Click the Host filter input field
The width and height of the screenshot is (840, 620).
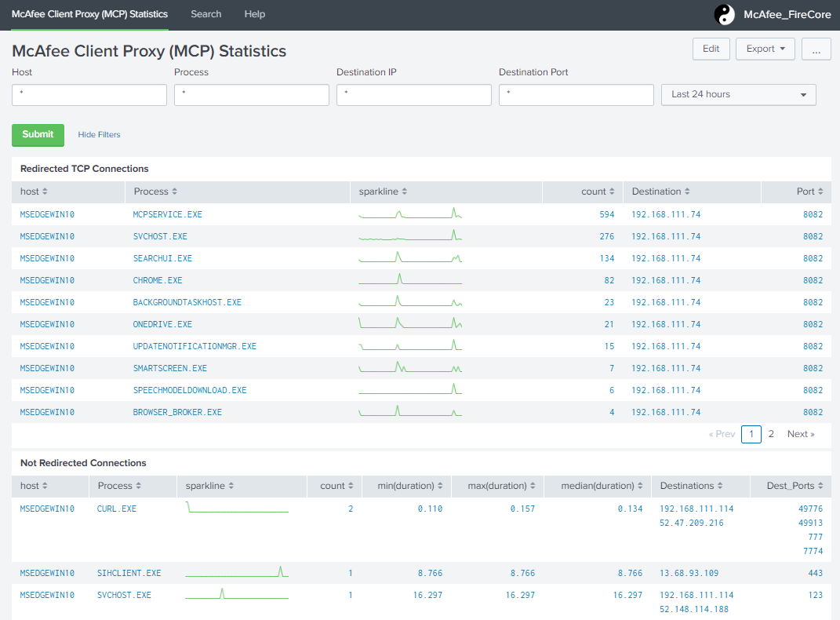89,95
